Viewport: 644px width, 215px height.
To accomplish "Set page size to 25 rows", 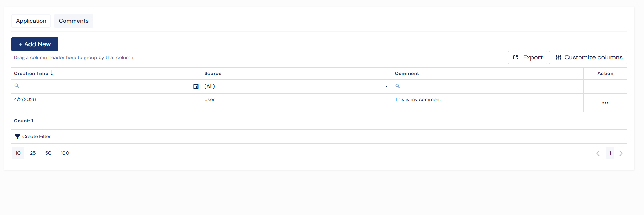I will point(33,153).
